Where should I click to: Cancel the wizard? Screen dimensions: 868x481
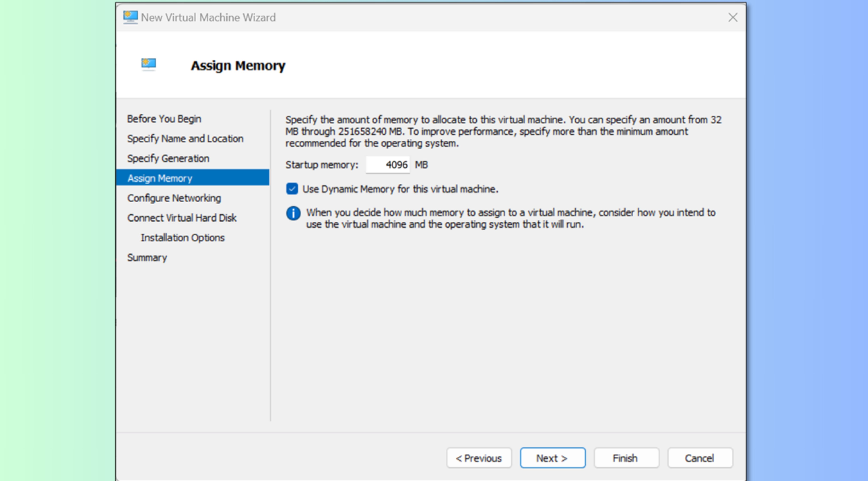(x=700, y=458)
